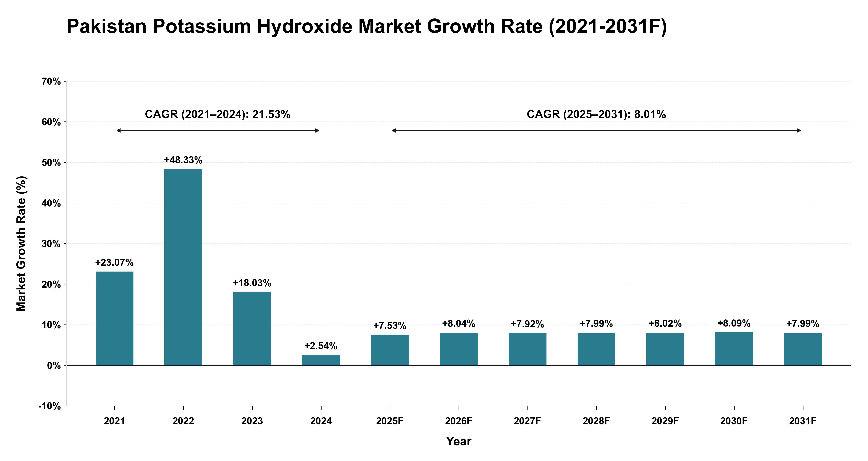Viewport: 868px width, 461px height.
Task: Click the '50%' y-axis tick label
Action: (x=51, y=163)
